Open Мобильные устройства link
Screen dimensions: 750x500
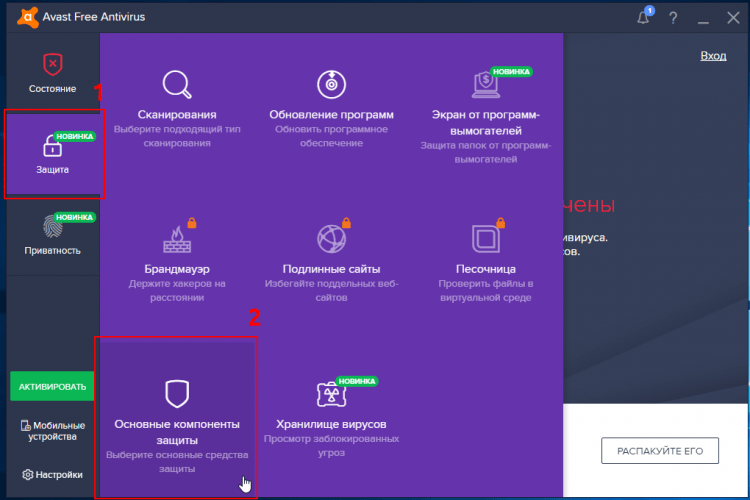[x=53, y=431]
